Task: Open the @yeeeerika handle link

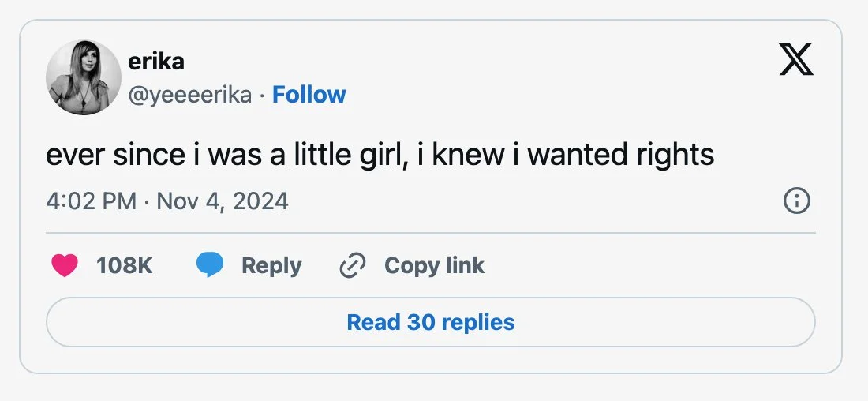Action: [x=189, y=95]
